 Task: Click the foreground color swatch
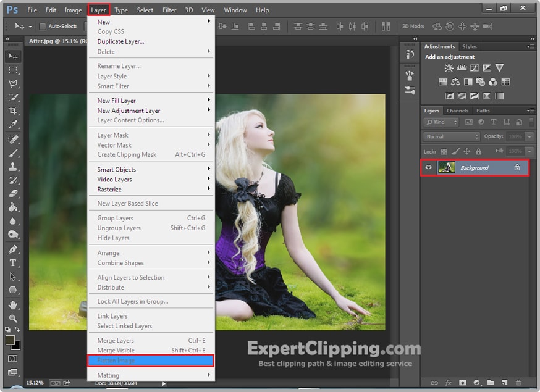click(11, 340)
